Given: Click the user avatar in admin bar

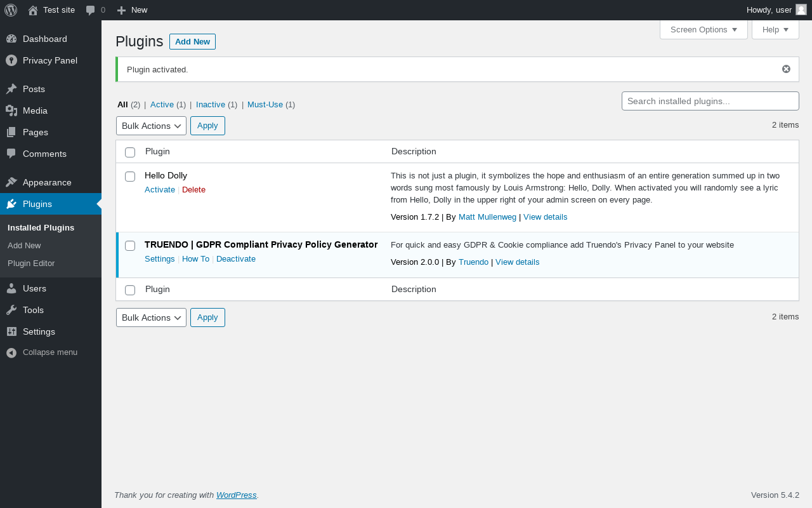Looking at the screenshot, I should click(x=801, y=10).
